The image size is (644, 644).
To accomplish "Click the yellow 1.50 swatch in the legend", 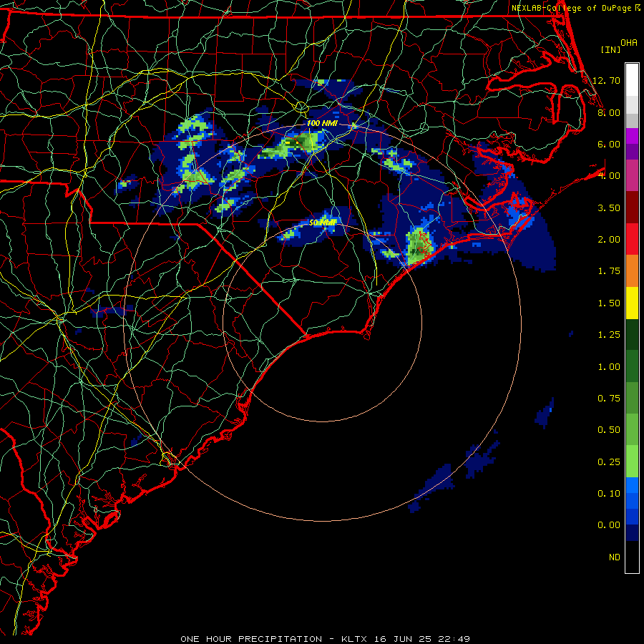I will tap(632, 303).
